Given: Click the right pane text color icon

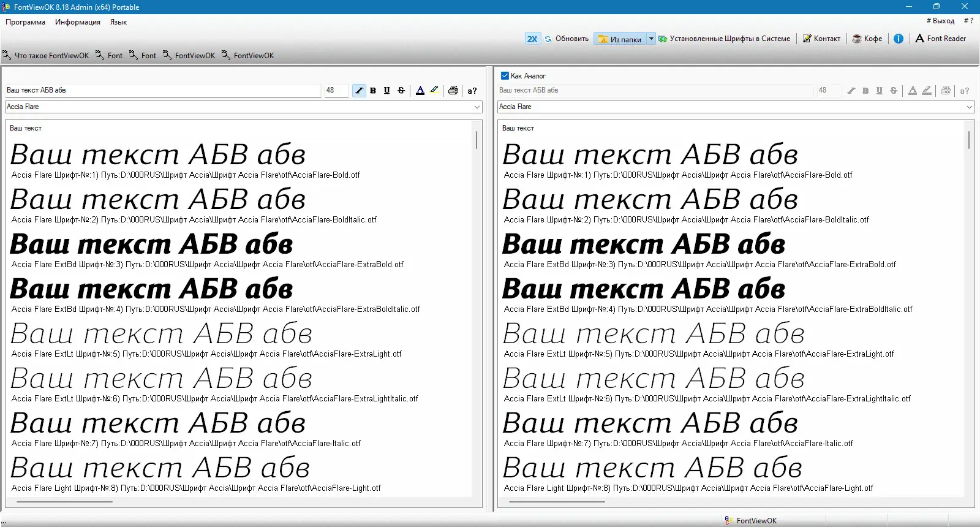Looking at the screenshot, I should [x=913, y=91].
